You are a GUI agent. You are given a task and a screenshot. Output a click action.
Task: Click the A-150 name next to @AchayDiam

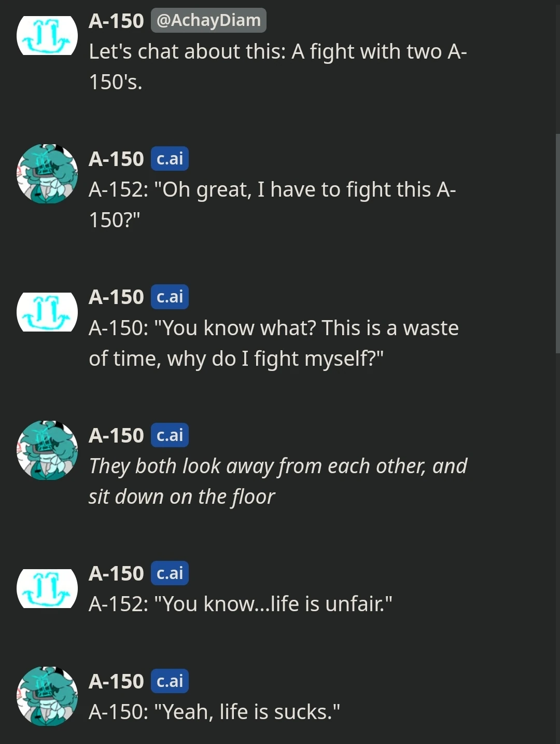coord(116,21)
